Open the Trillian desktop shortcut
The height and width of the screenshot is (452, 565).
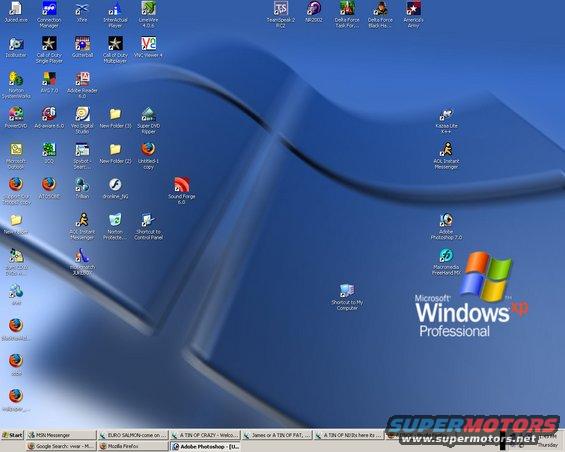82,189
